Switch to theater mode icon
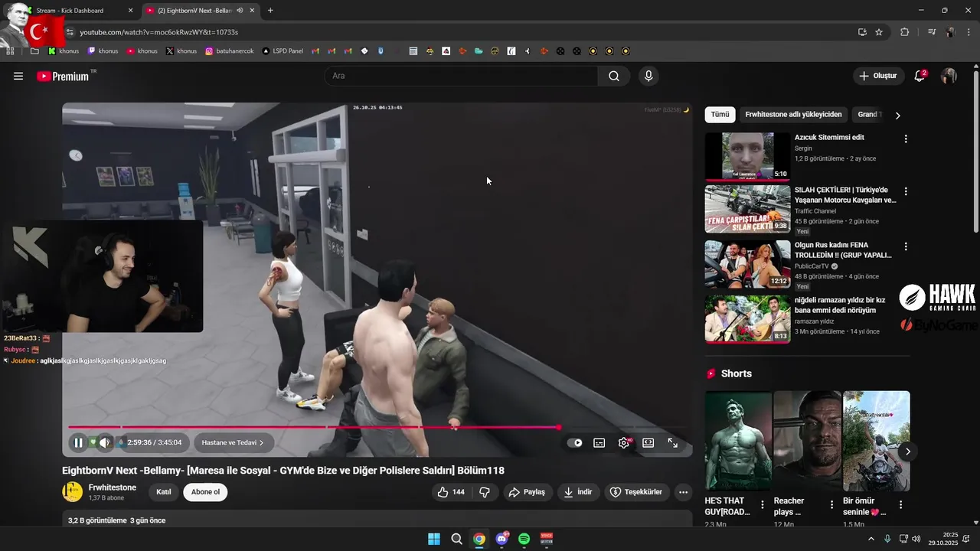The image size is (980, 551). pyautogui.click(x=648, y=442)
